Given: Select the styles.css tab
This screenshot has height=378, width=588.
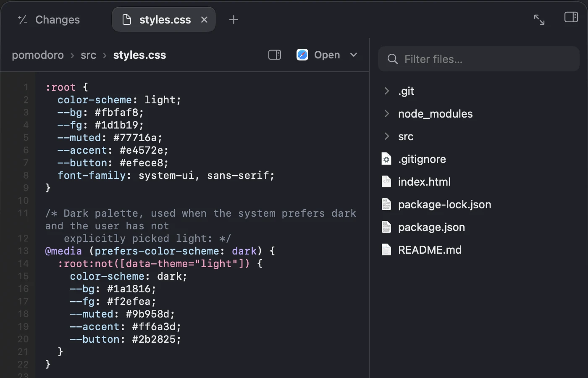Looking at the screenshot, I should click(x=164, y=20).
